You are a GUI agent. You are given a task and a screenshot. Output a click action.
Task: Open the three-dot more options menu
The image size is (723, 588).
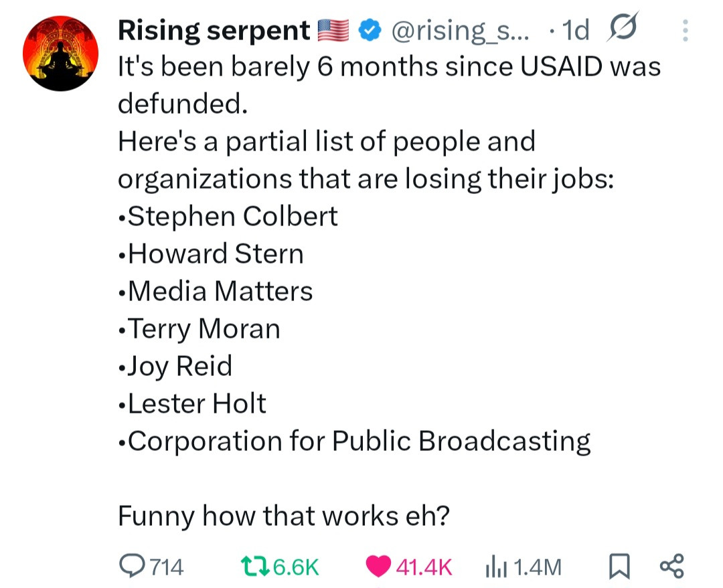pos(684,30)
